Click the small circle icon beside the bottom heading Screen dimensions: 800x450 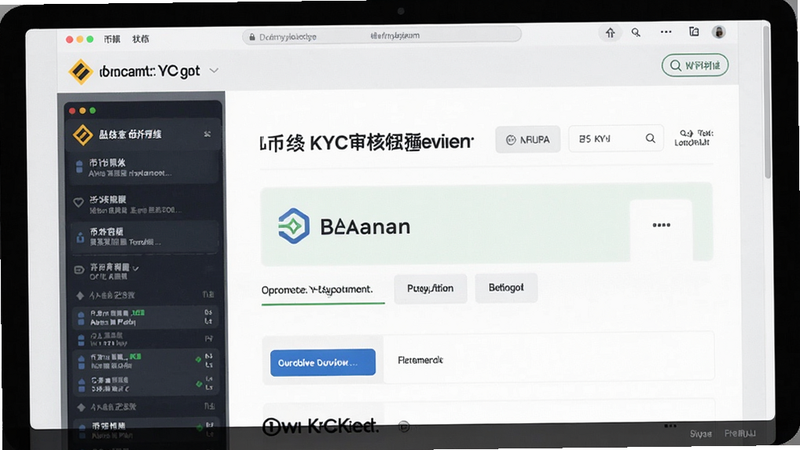point(404,427)
